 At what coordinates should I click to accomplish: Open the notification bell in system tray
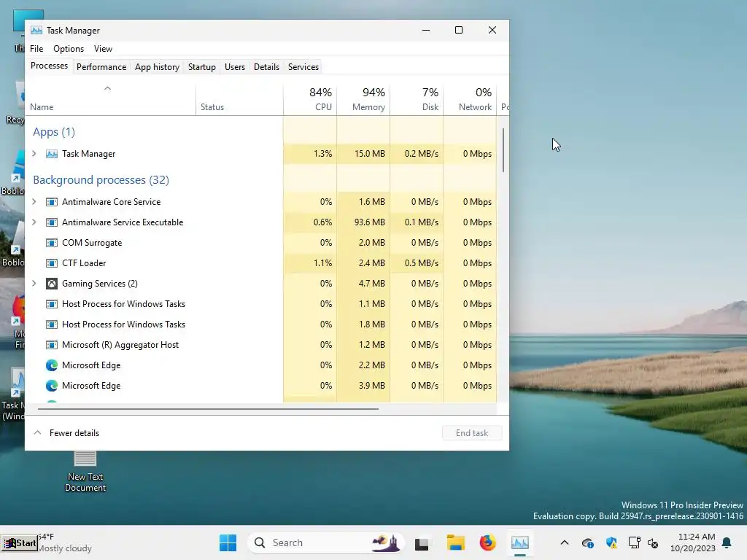pyautogui.click(x=727, y=542)
